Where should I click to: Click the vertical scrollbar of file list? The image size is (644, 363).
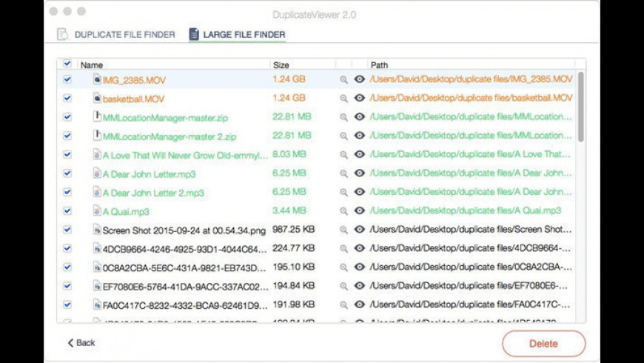[x=581, y=107]
